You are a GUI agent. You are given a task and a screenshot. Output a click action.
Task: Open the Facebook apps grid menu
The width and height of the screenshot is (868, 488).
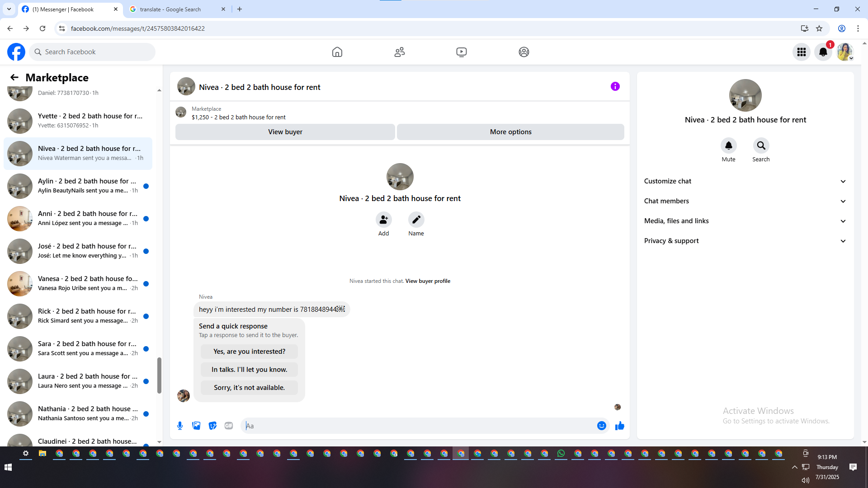click(x=802, y=52)
